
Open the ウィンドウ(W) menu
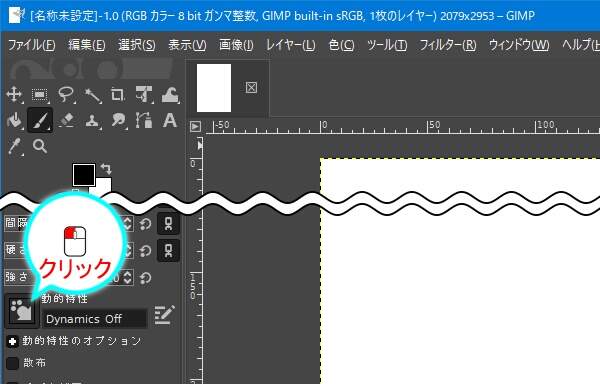tap(519, 45)
